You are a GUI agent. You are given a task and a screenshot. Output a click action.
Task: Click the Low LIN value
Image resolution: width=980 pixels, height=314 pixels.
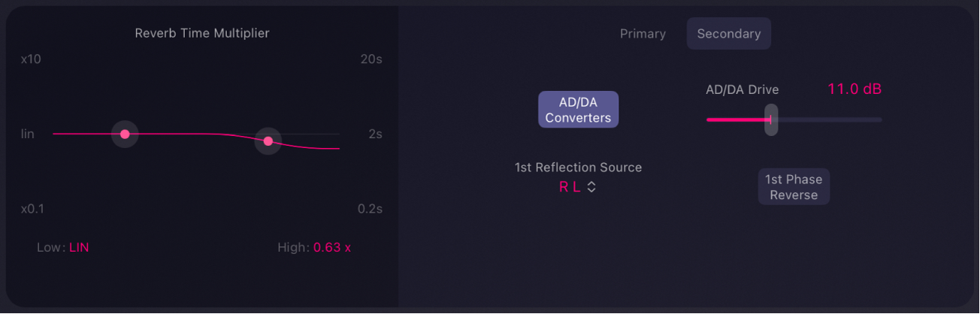point(79,247)
